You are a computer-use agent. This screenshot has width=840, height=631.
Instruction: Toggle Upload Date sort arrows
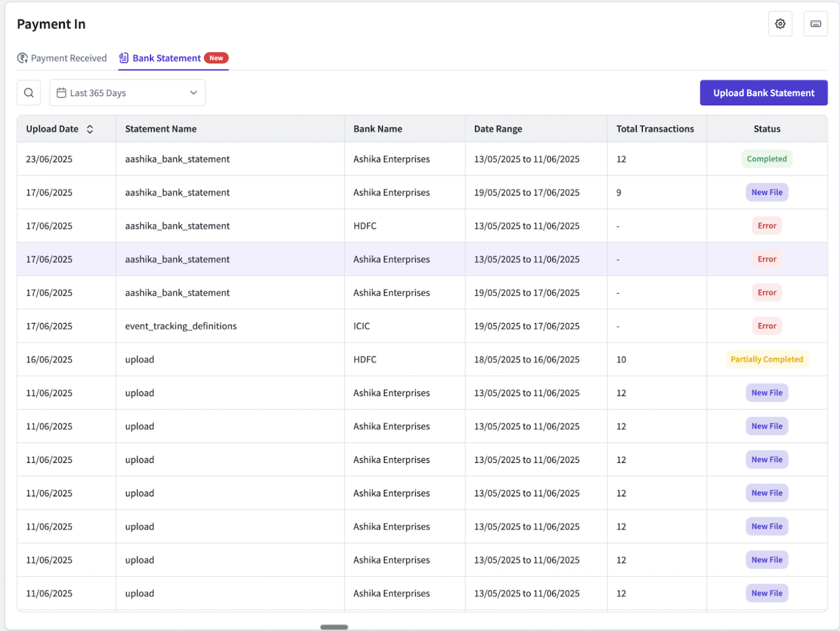(x=90, y=129)
